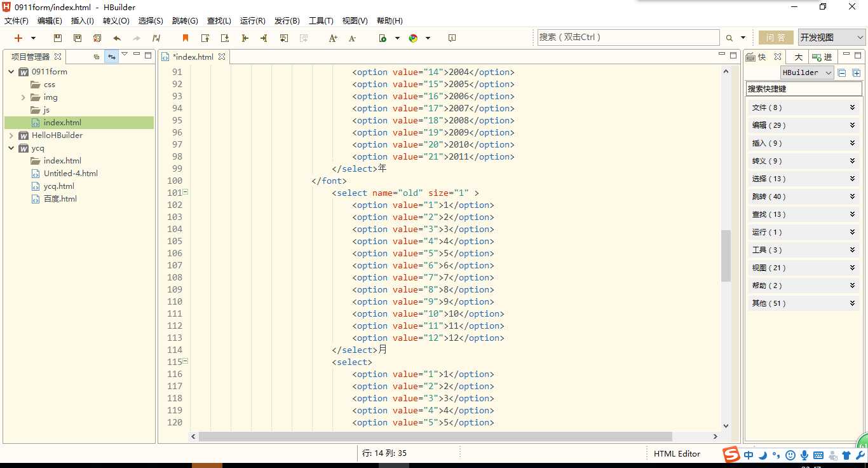
Task: Open the 运行(R) menu
Action: pyautogui.click(x=253, y=21)
